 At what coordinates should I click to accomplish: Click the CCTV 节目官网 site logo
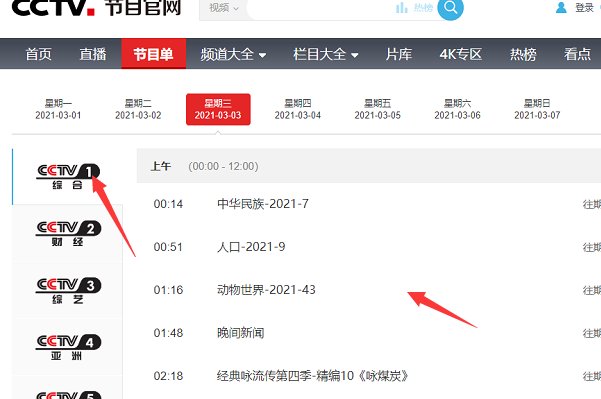(x=96, y=8)
